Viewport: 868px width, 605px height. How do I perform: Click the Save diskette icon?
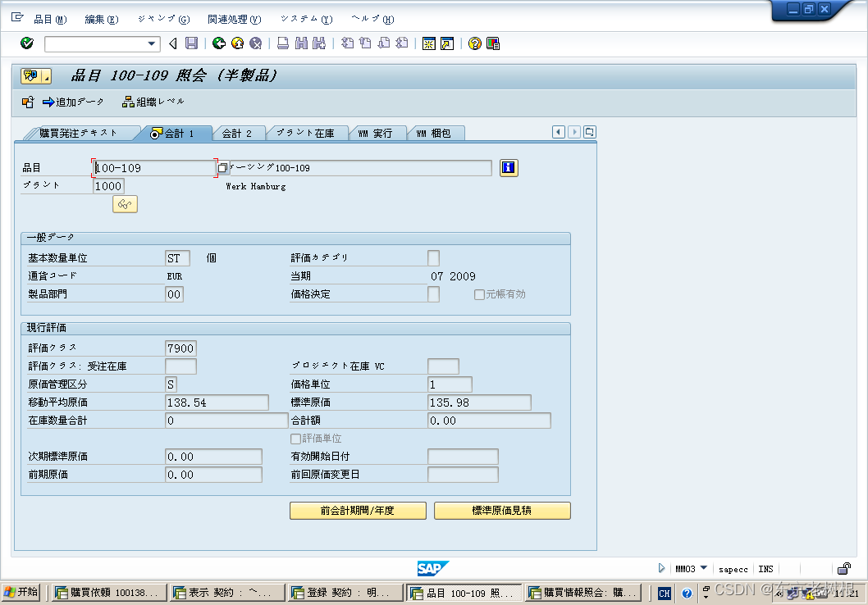pos(191,43)
